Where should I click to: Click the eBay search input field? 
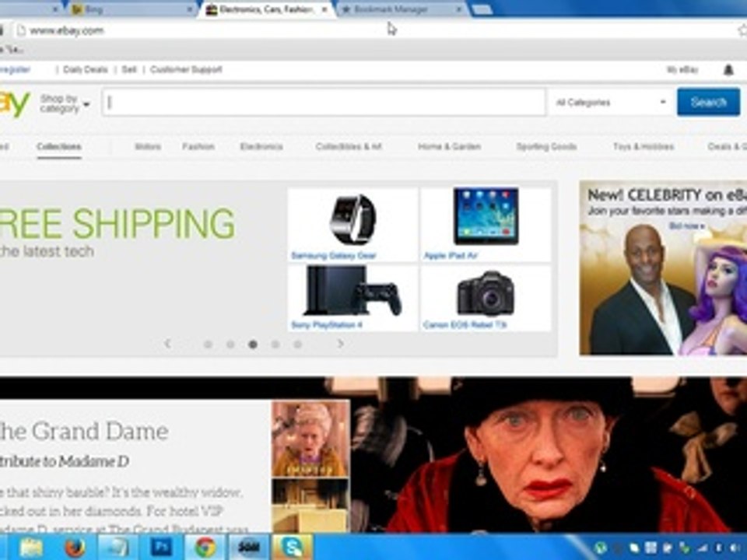pyautogui.click(x=324, y=103)
